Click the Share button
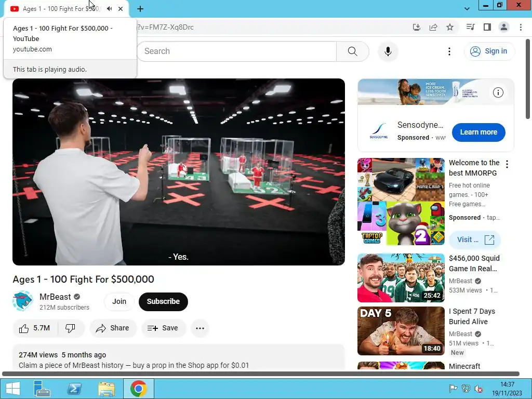532x399 pixels. pos(113,328)
